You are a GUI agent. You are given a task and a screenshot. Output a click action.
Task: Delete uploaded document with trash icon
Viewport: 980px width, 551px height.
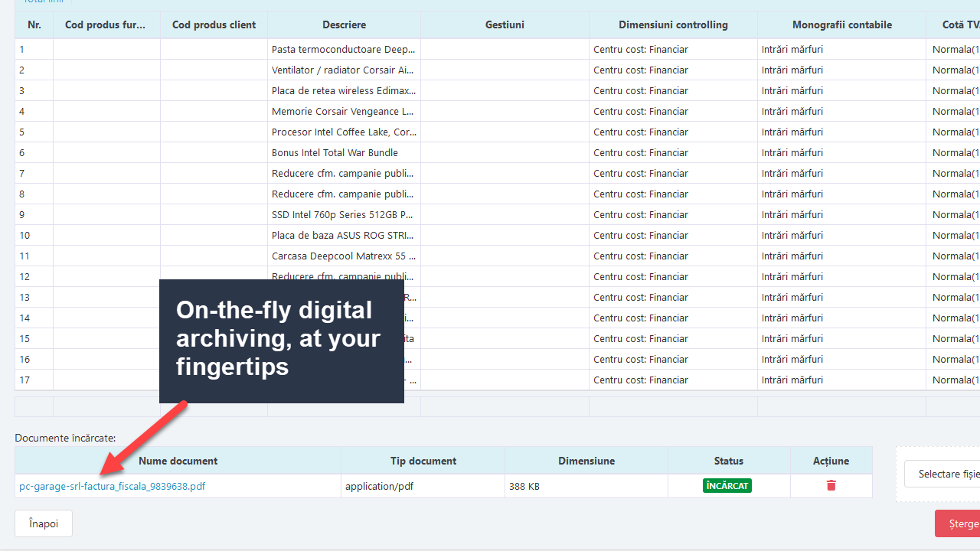[x=831, y=485]
